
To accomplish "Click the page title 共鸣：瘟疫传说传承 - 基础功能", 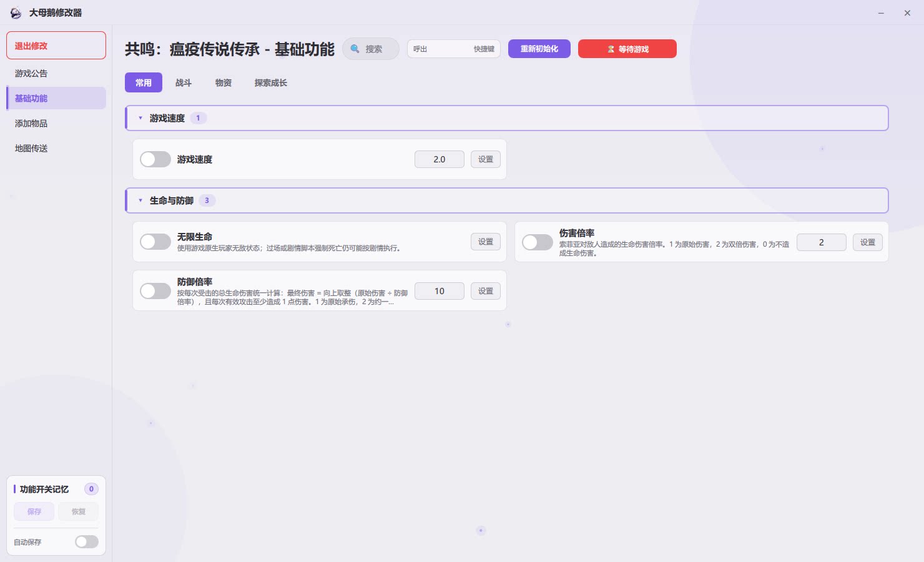I will [230, 49].
